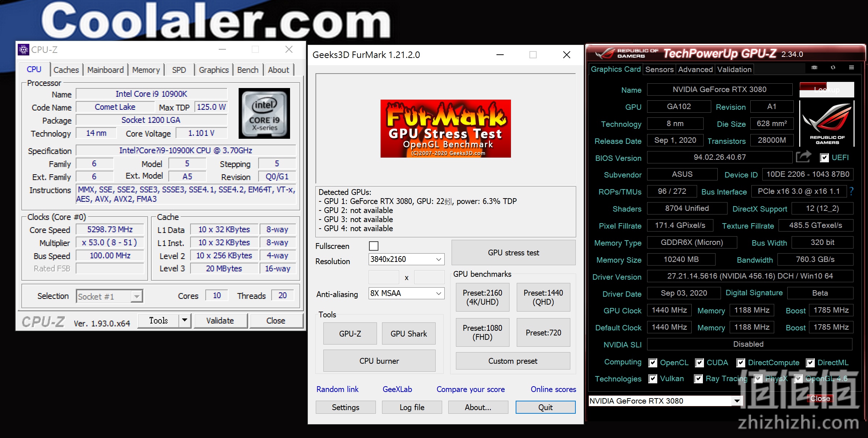868x438 pixels.
Task: Switch to GPU-Z Validation tab
Action: click(734, 69)
